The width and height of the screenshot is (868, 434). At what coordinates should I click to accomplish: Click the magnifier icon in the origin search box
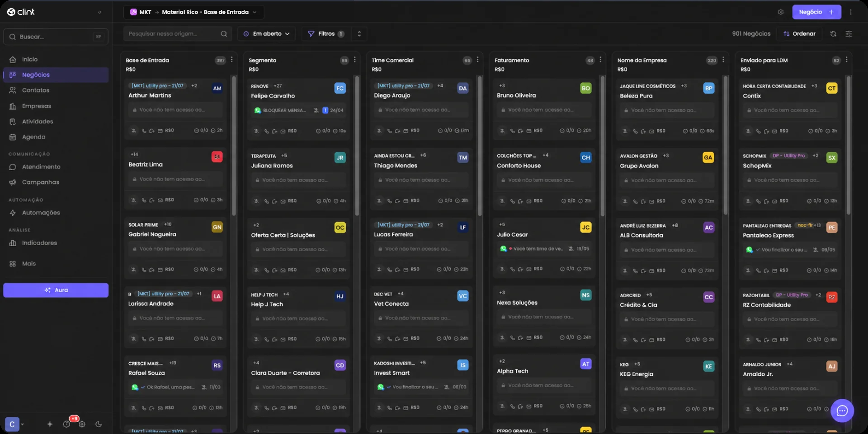point(224,34)
